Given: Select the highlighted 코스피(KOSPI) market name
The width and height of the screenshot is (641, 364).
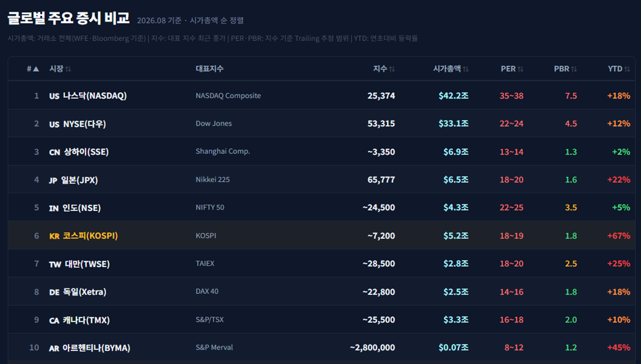Looking at the screenshot, I should (x=90, y=236).
